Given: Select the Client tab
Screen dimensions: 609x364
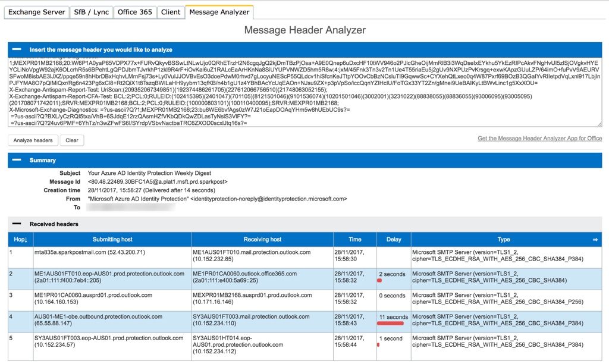Looking at the screenshot, I should pyautogui.click(x=171, y=12).
